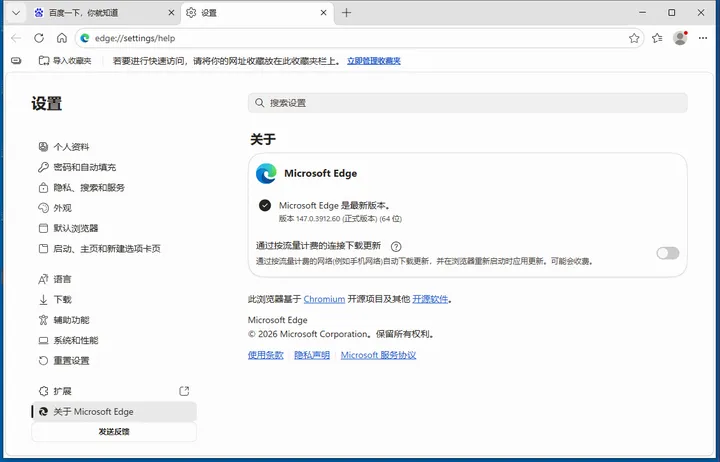This screenshot has height=462, width=720.
Task: Click the 设置 page title
Action: [x=46, y=104]
